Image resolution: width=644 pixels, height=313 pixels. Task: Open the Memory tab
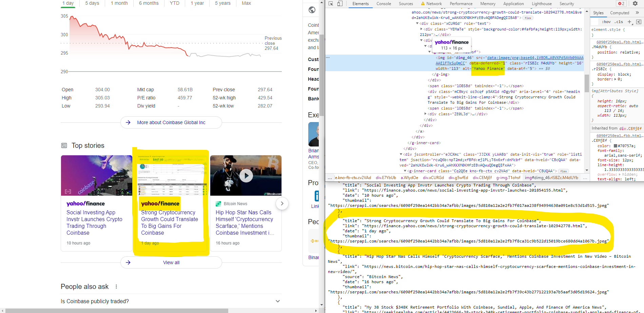(x=488, y=4)
